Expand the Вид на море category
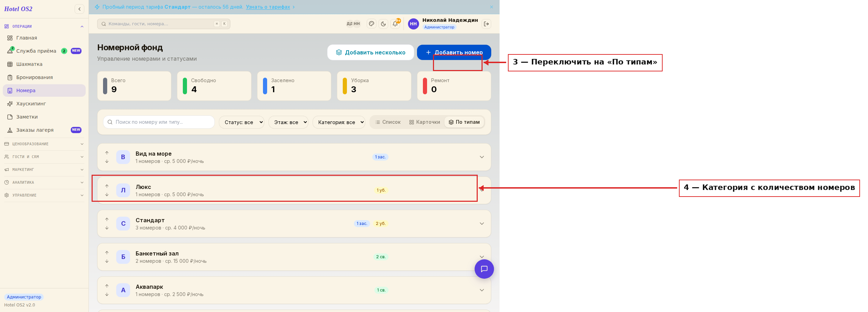868x312 pixels. tap(482, 157)
